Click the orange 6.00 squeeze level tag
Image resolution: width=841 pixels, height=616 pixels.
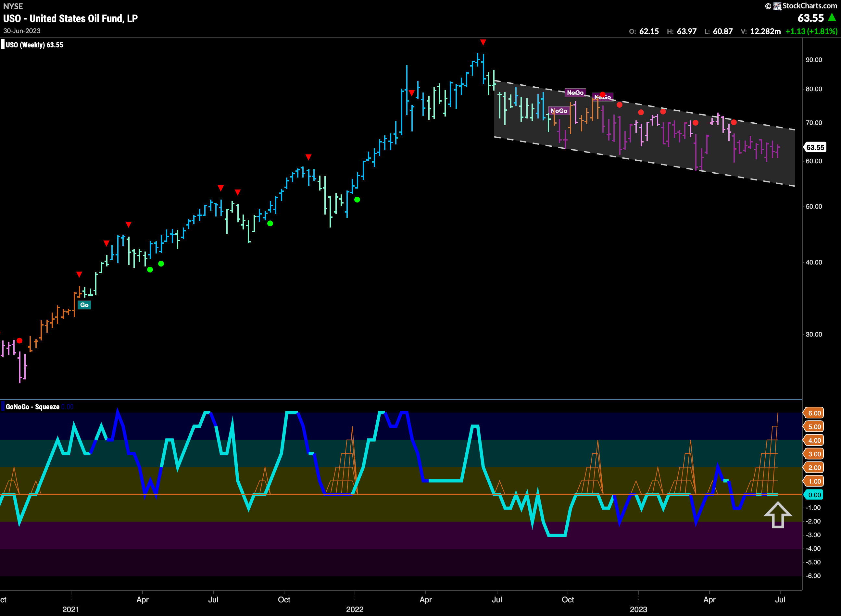(x=814, y=413)
